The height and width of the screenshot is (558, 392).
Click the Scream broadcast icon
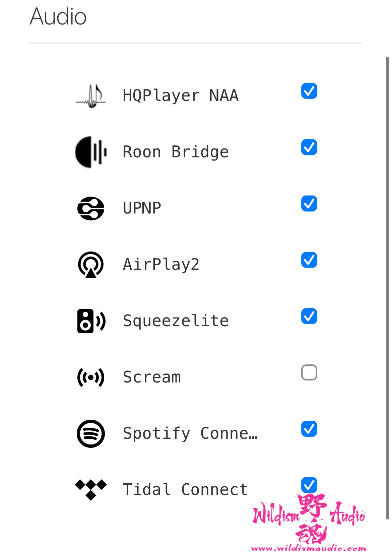tap(91, 377)
